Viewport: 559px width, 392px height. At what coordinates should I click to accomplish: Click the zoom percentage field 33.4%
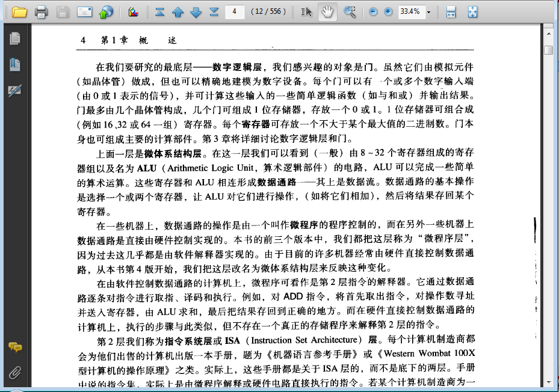[x=411, y=12]
